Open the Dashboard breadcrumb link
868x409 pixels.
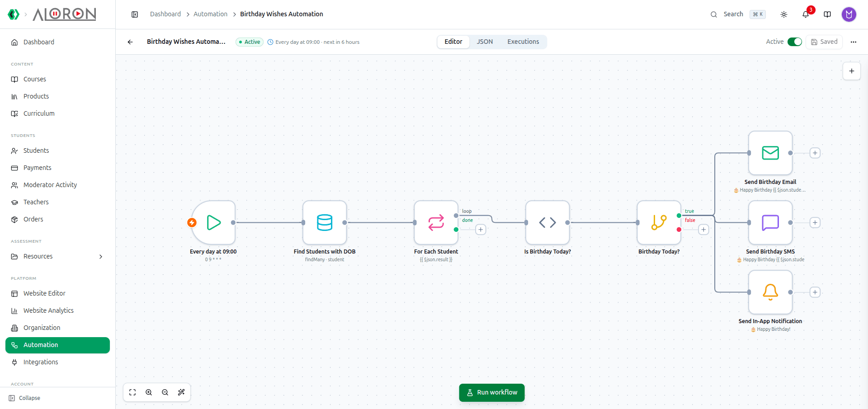[165, 14]
